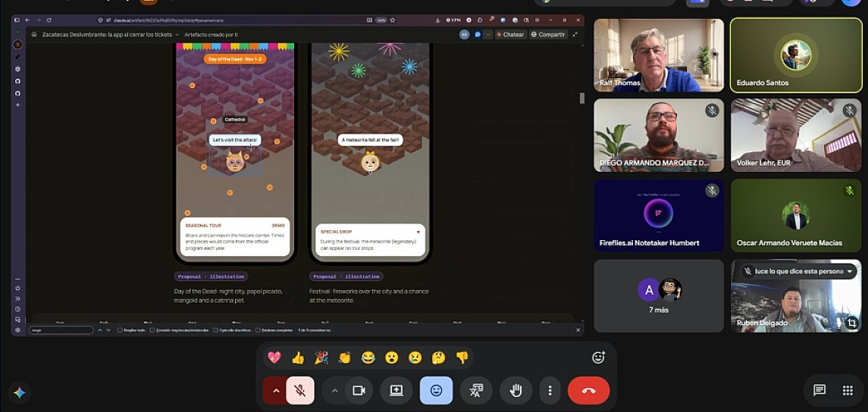Click "Let's visit the altars!" speech bubble
The width and height of the screenshot is (868, 412).
pyautogui.click(x=235, y=140)
